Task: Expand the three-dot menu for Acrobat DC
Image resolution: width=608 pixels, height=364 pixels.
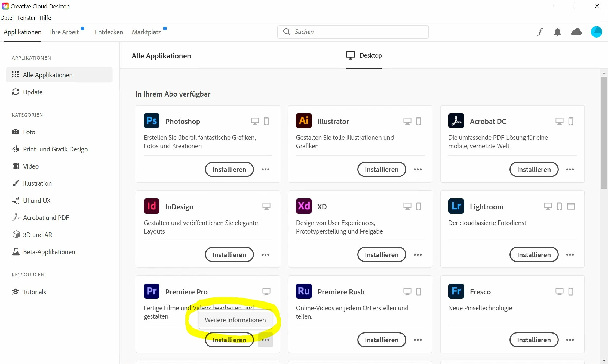Action: point(570,170)
